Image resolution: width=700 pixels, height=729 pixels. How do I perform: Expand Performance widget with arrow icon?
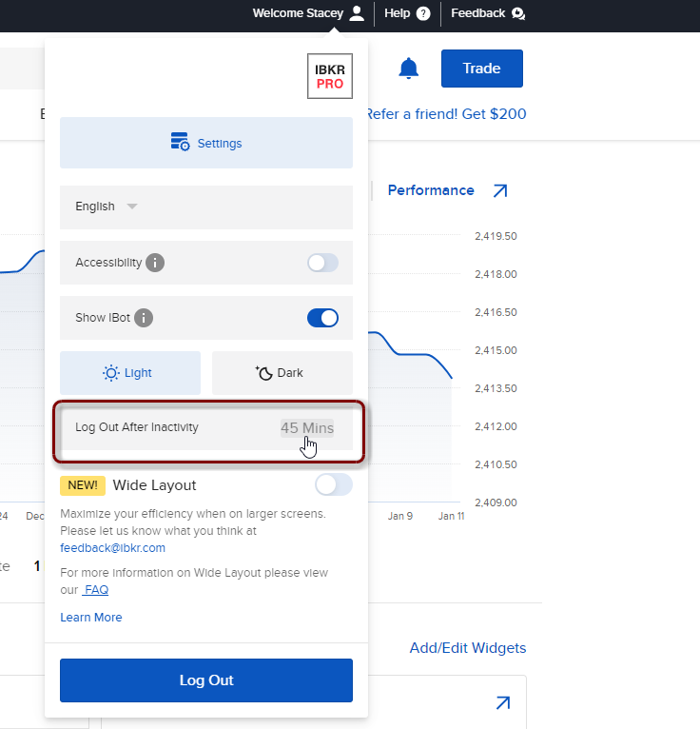click(x=500, y=191)
